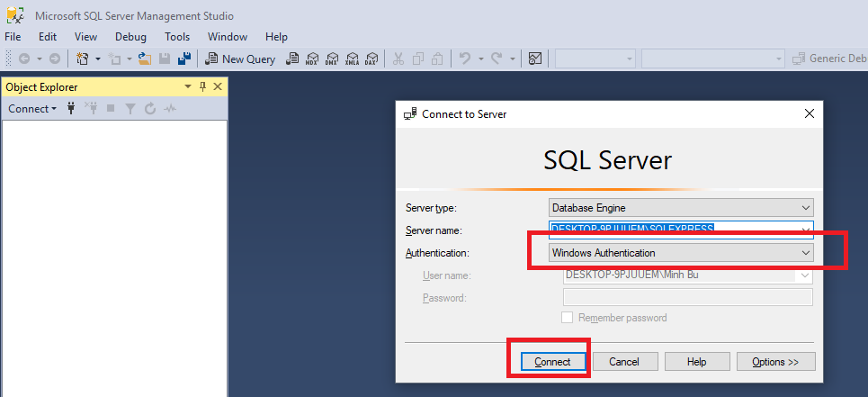Viewport: 868px width, 397px height.
Task: Pin the Object Explorer panel with Auto Hide
Action: click(202, 87)
